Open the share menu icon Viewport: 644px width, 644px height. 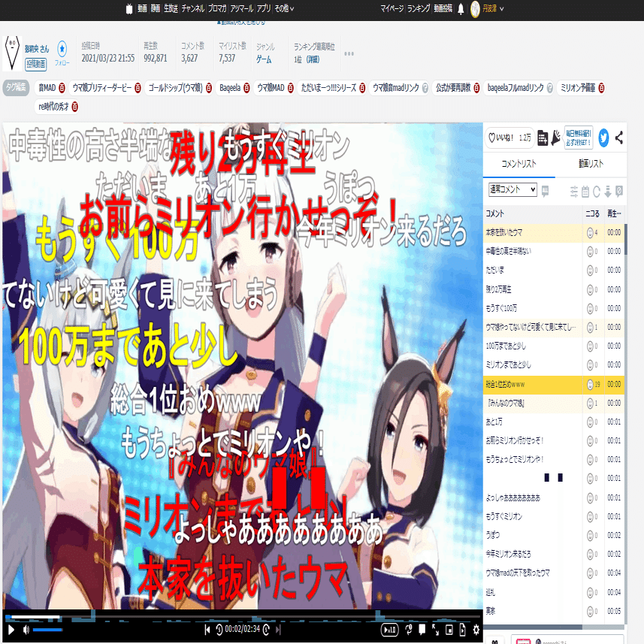coord(619,138)
